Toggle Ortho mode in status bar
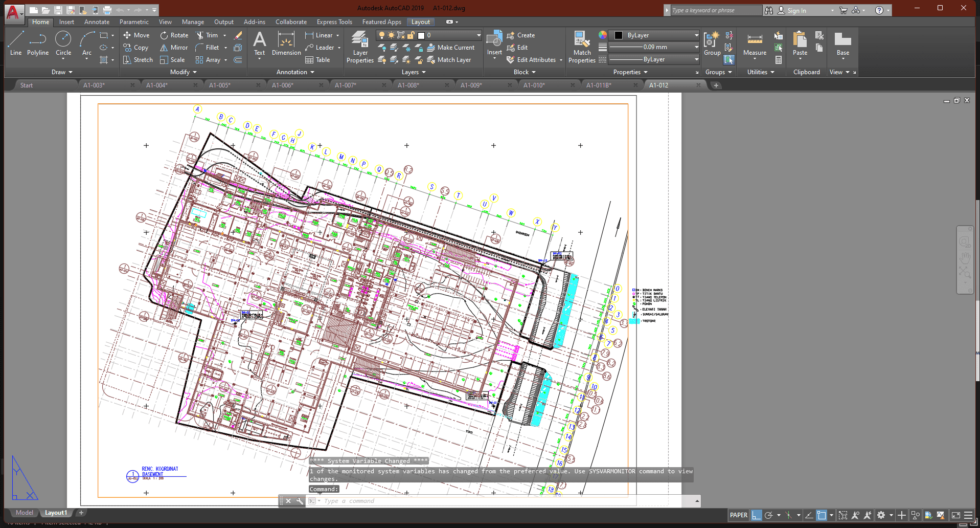Image resolution: width=980 pixels, height=528 pixels. point(756,515)
